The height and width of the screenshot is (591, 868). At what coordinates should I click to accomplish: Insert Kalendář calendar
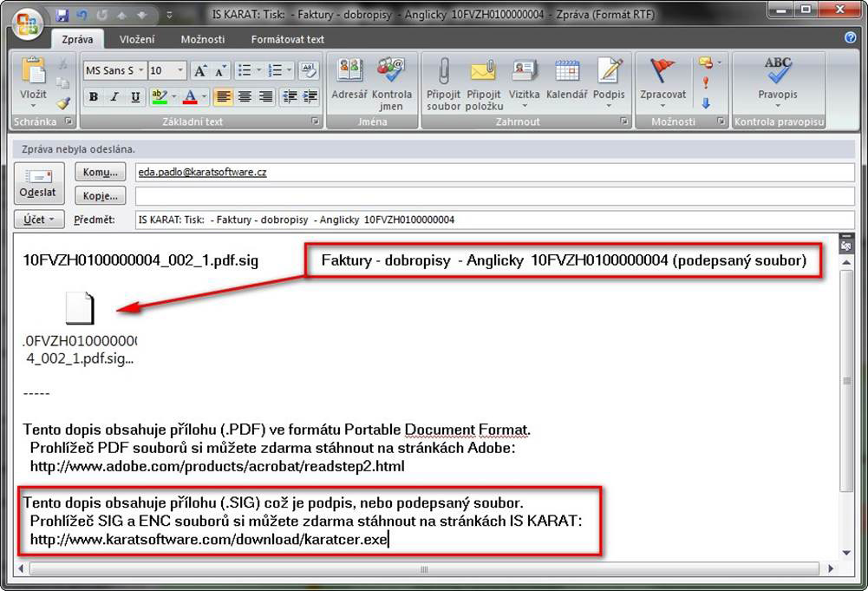tap(566, 80)
